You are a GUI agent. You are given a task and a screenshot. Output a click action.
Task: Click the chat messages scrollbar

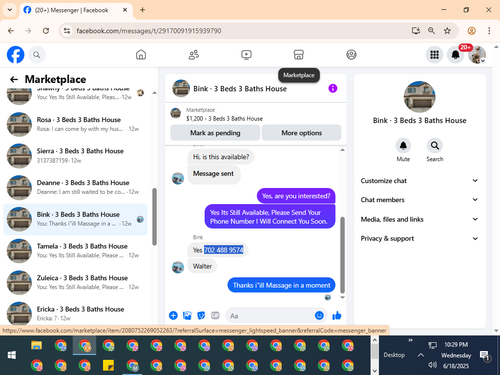click(342, 255)
